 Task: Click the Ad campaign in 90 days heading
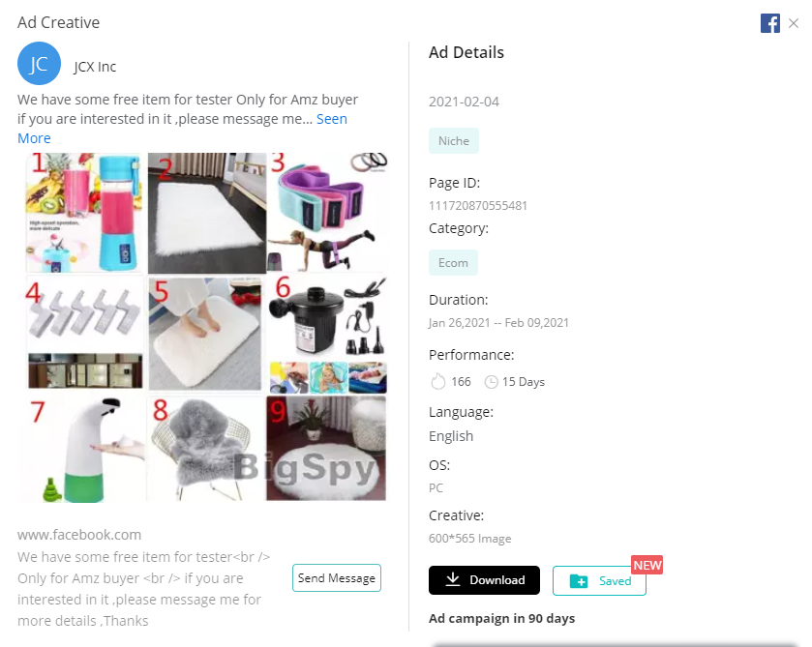click(x=501, y=619)
